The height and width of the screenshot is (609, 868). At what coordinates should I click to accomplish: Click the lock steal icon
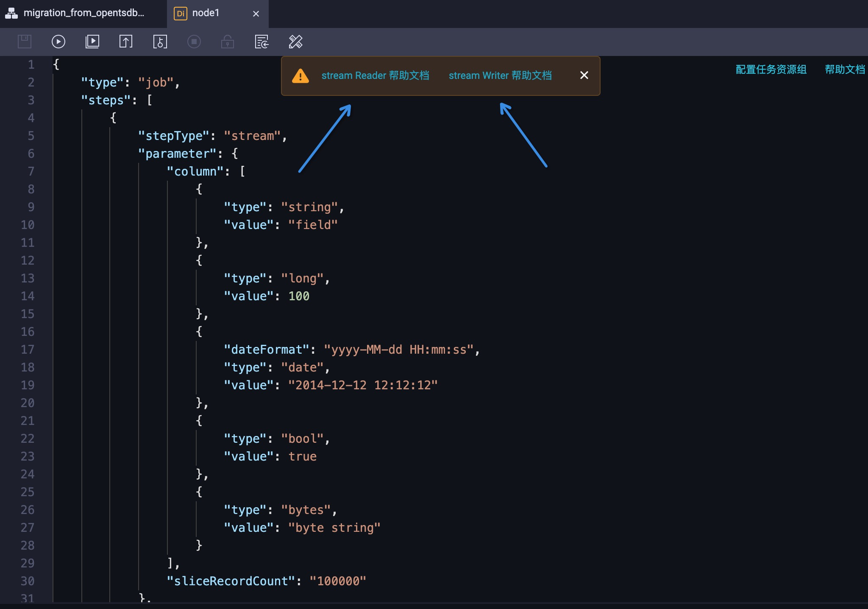(x=228, y=42)
